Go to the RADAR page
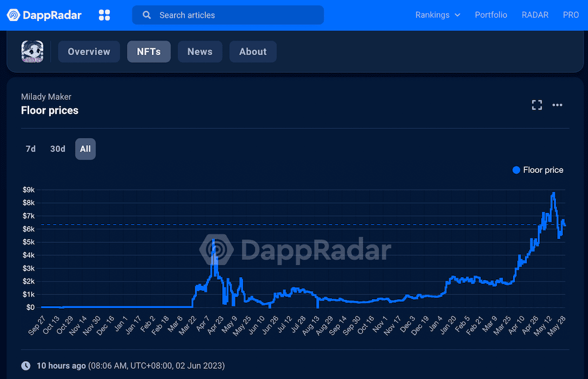 (x=534, y=15)
